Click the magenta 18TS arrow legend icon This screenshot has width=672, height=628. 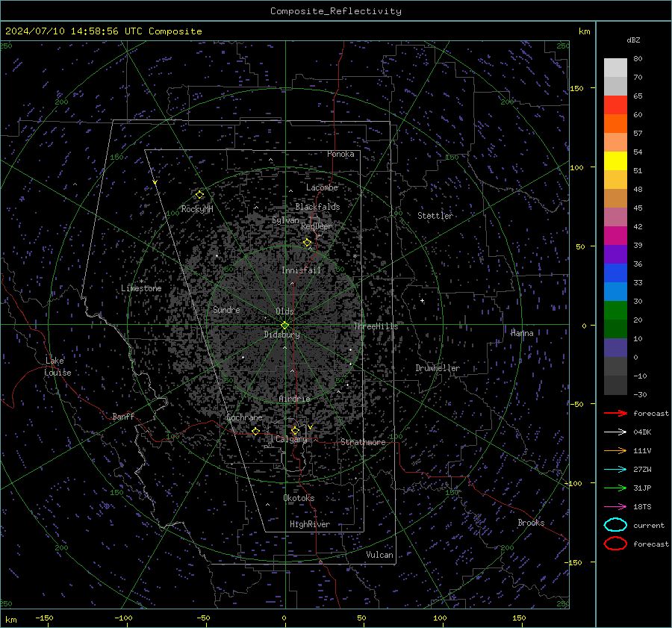pos(615,507)
